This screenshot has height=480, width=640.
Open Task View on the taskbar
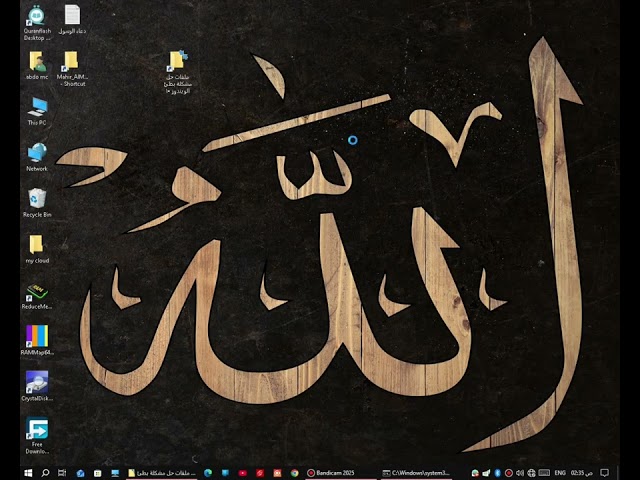click(x=62, y=473)
